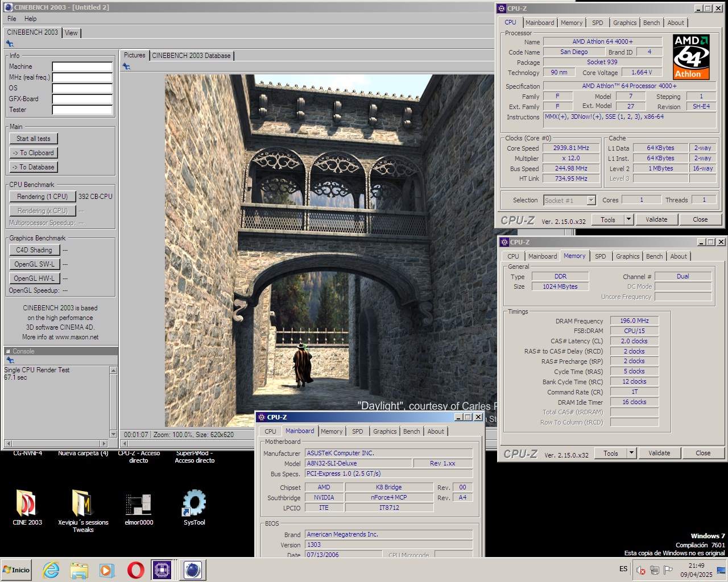Open SuperPiMod Acceso directo shortcut

click(x=195, y=457)
